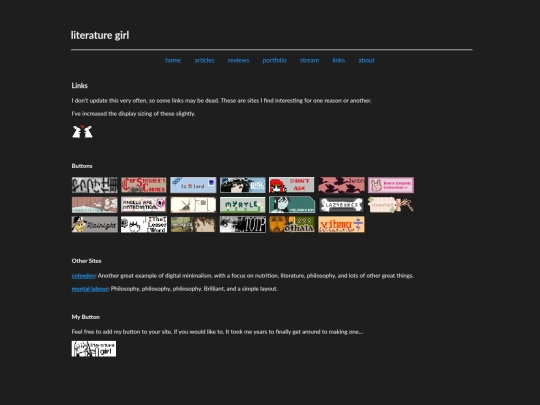This screenshot has height=405, width=540.
Task: Navigate to the portfolio page
Action: point(274,60)
